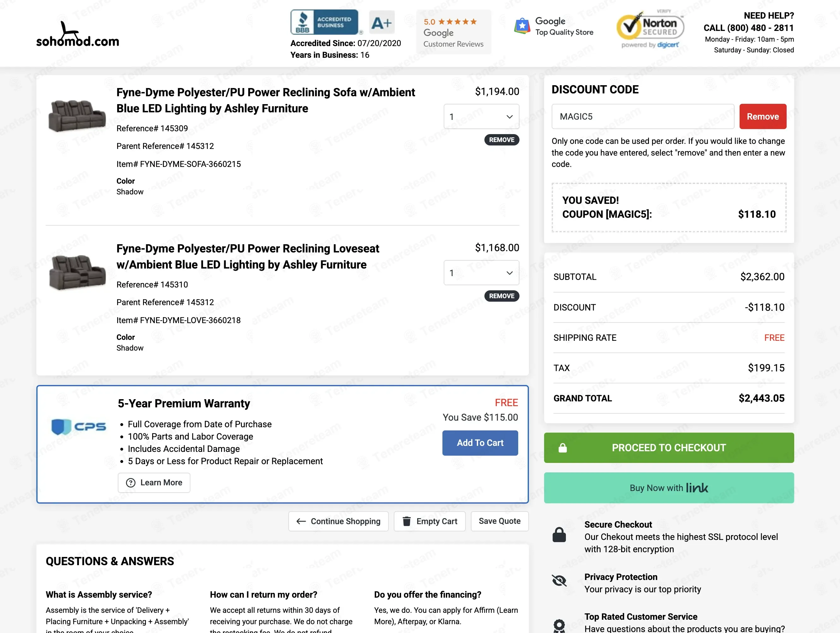Click 'Item# FYNE-DYME-LOVE-3660218' text
Viewport: 840px width, 633px height.
click(178, 320)
